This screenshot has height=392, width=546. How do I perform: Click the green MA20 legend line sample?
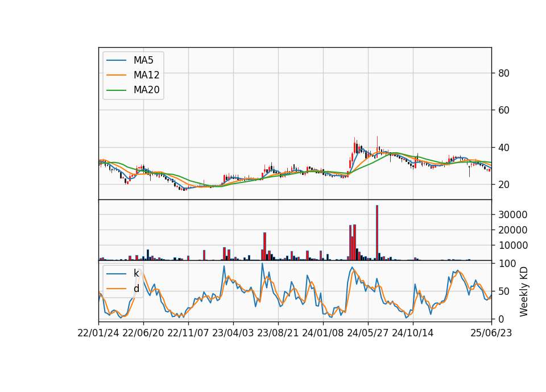[116, 90]
